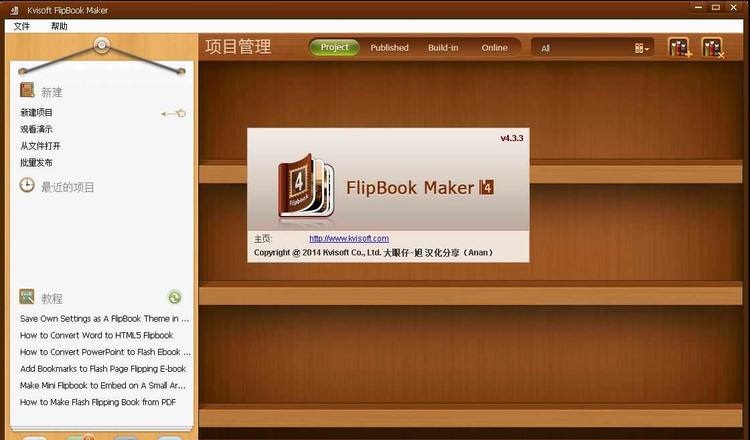Select the Online tab
The height and width of the screenshot is (440, 750).
pos(495,48)
